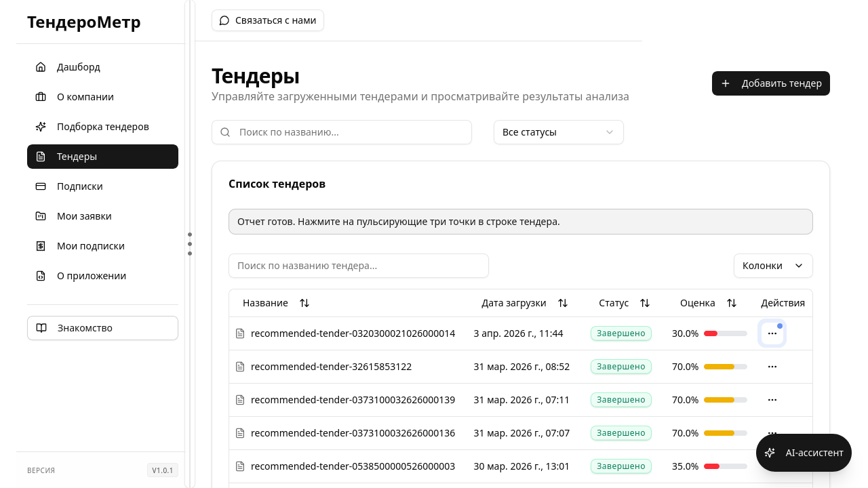Click the folder icon beside Мои заявки
This screenshot has width=868, height=488.
[x=41, y=216]
